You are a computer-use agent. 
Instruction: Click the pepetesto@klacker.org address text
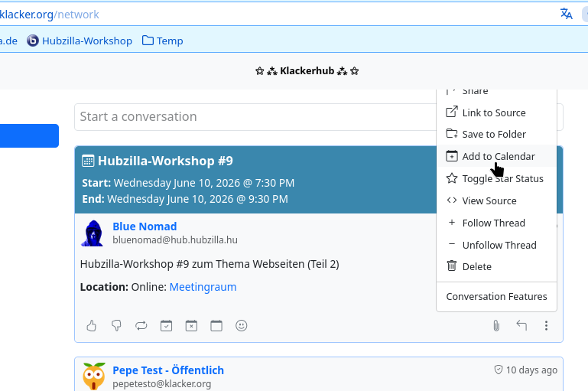point(161,384)
